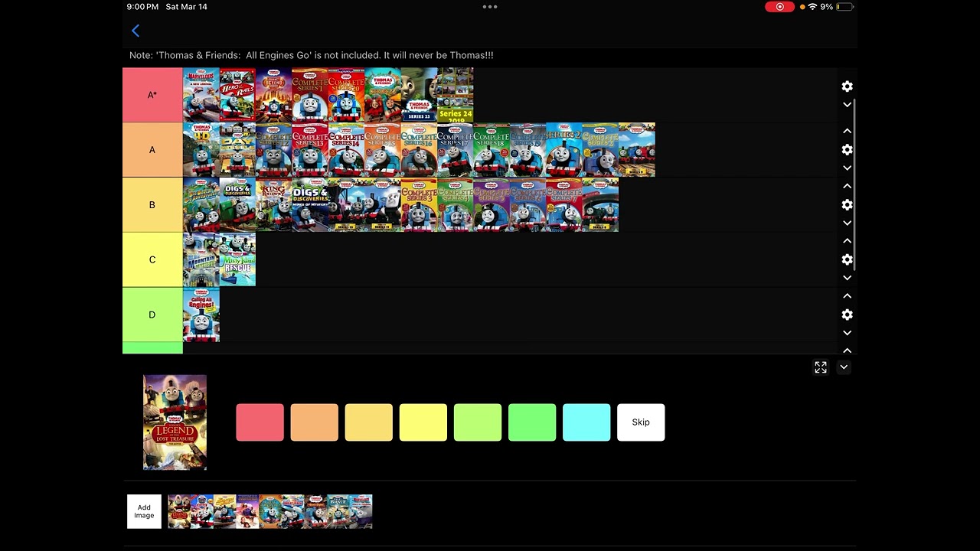The height and width of the screenshot is (551, 980).
Task: Select Complete Series 20 cover
Action: pyautogui.click(x=346, y=95)
